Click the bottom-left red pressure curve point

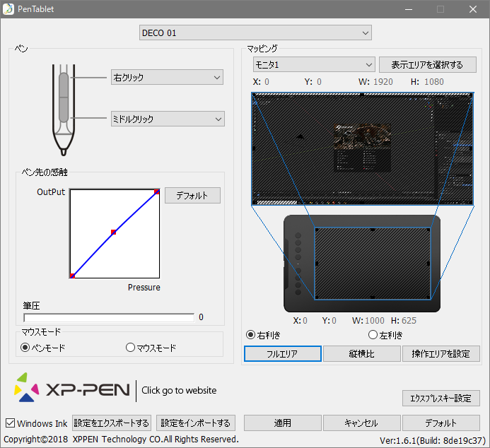click(72, 276)
